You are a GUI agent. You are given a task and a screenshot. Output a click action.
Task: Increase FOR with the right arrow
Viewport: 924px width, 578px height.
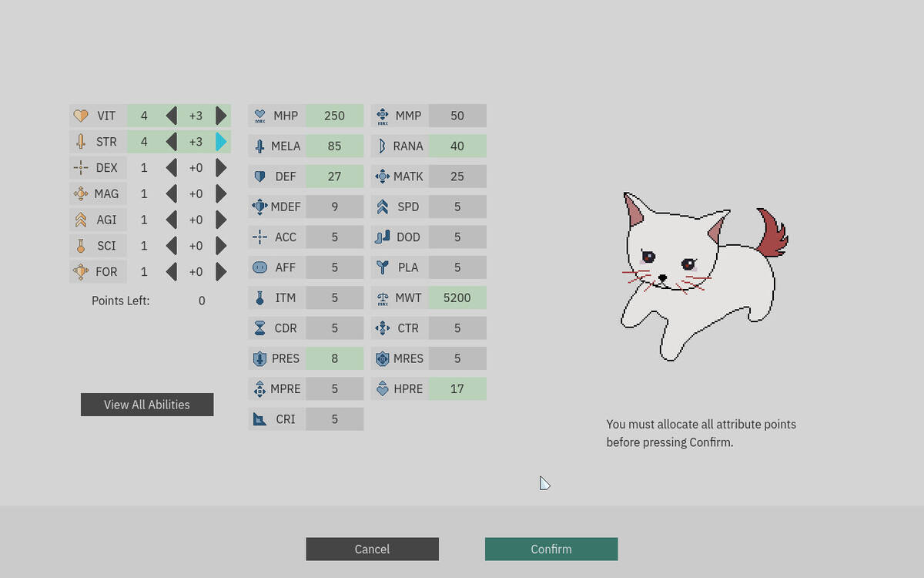pyautogui.click(x=222, y=272)
